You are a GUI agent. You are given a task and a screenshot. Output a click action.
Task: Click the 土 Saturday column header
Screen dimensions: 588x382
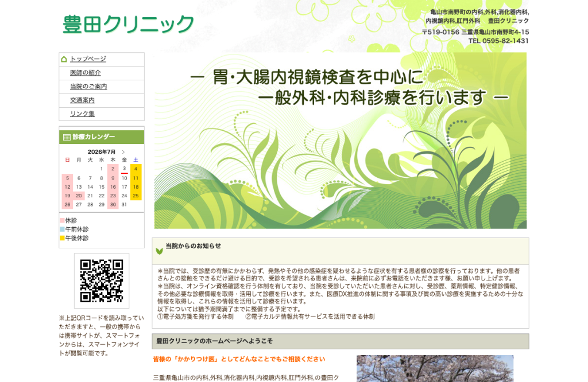[x=136, y=160]
